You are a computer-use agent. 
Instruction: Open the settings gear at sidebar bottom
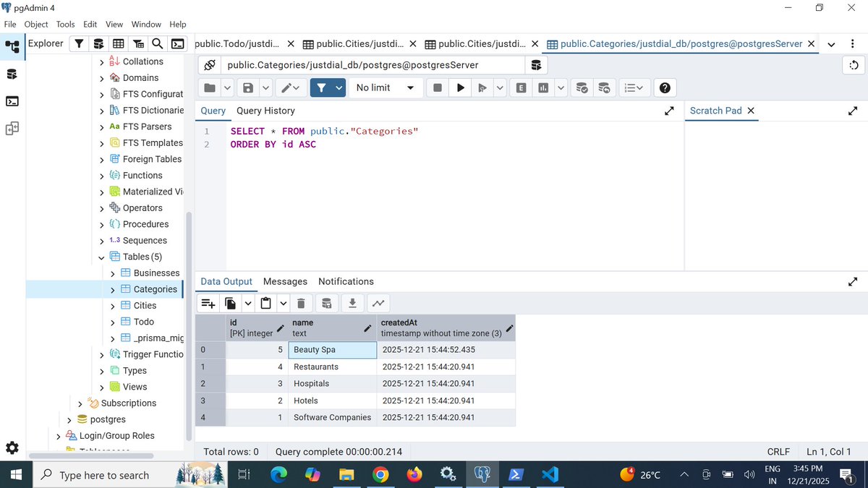tap(12, 447)
